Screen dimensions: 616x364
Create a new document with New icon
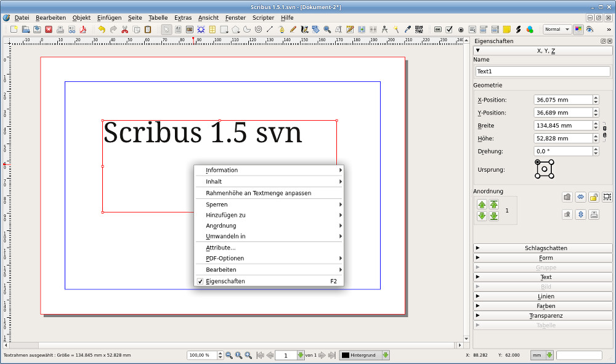point(14,30)
